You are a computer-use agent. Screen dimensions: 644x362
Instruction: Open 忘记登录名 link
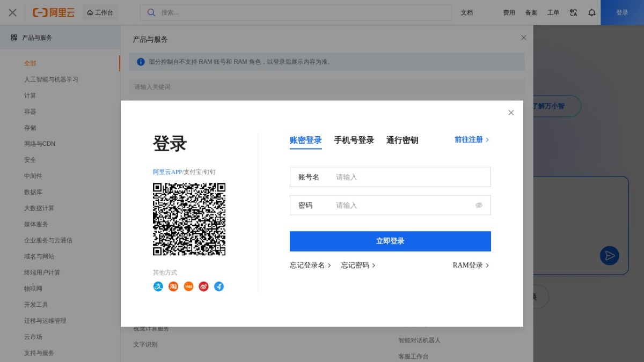(310, 265)
